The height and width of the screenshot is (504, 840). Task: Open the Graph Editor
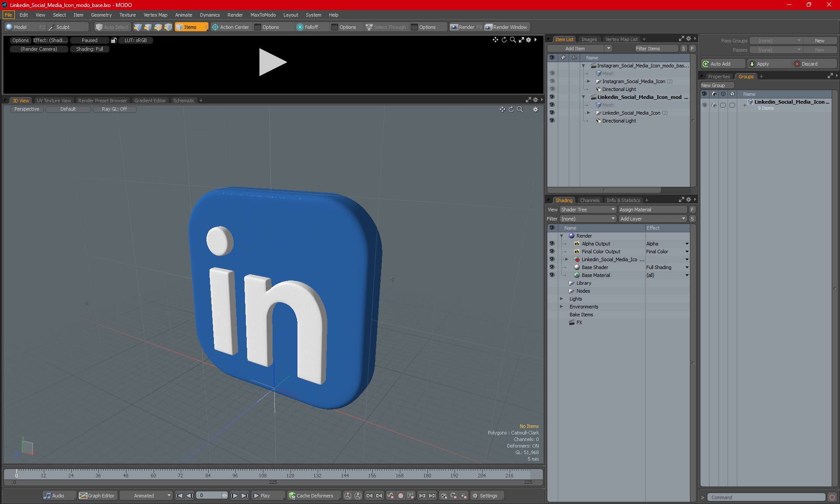[x=97, y=496]
